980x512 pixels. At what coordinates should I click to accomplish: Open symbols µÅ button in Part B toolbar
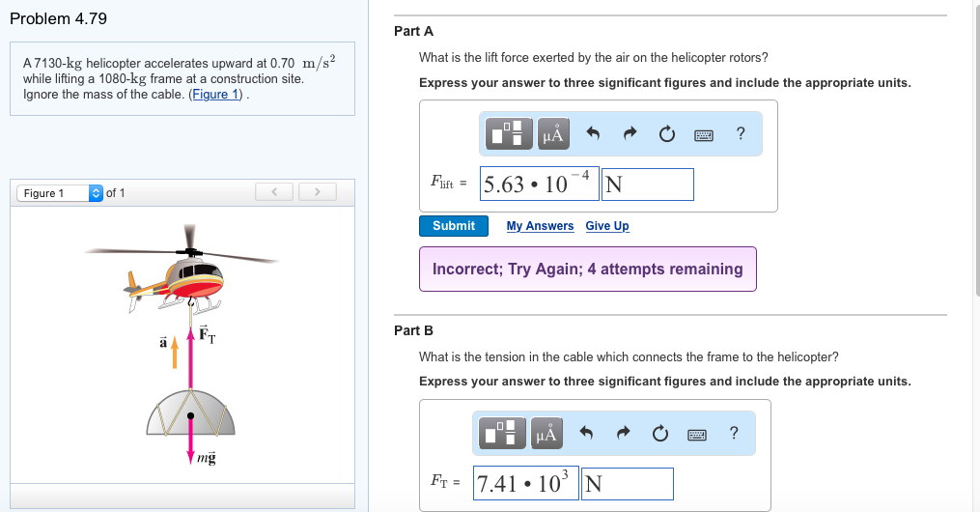[546, 433]
